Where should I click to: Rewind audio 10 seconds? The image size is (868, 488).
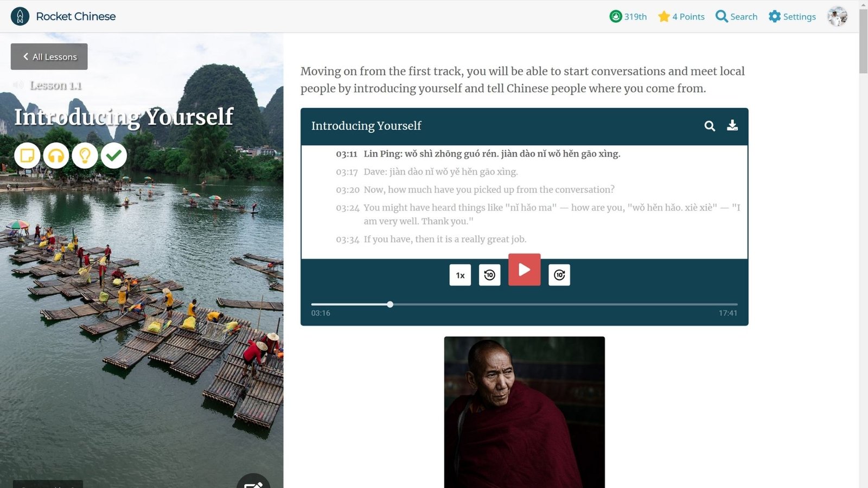tap(489, 275)
